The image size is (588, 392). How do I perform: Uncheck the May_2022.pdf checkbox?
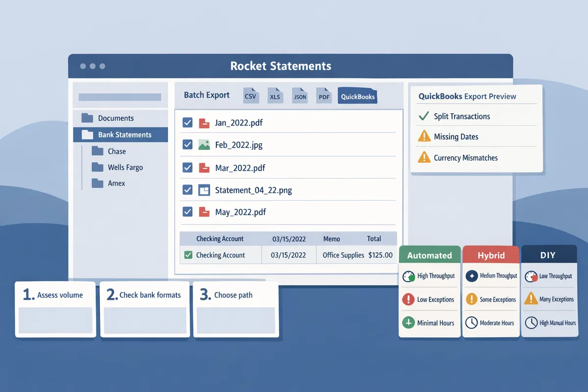pyautogui.click(x=187, y=212)
